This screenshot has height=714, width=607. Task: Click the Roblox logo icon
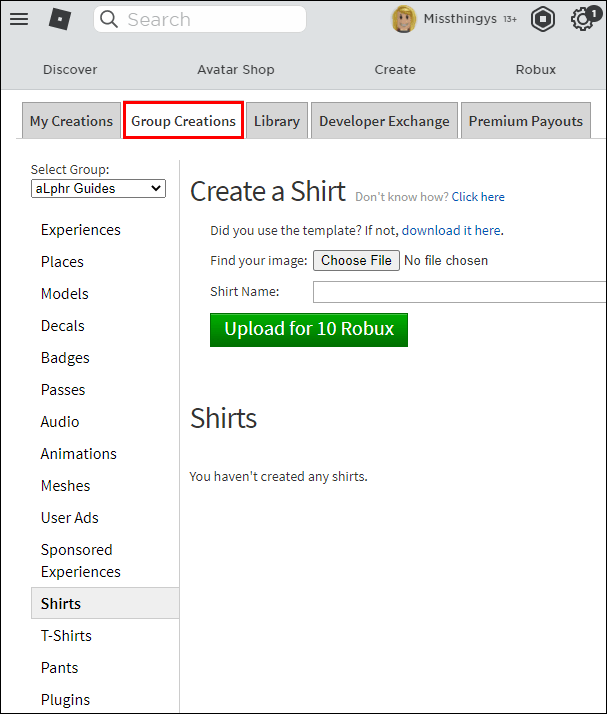[x=60, y=19]
